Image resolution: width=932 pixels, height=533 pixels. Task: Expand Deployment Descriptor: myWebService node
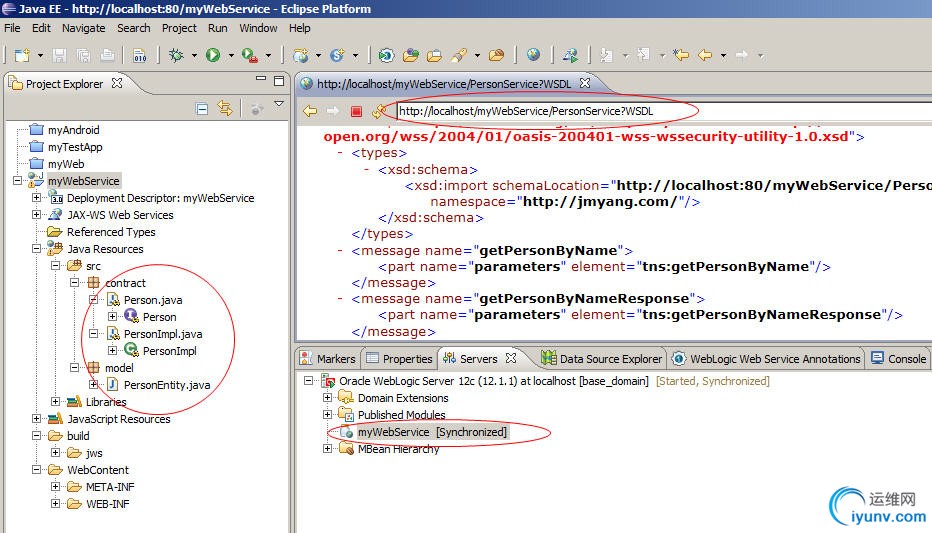(37, 197)
